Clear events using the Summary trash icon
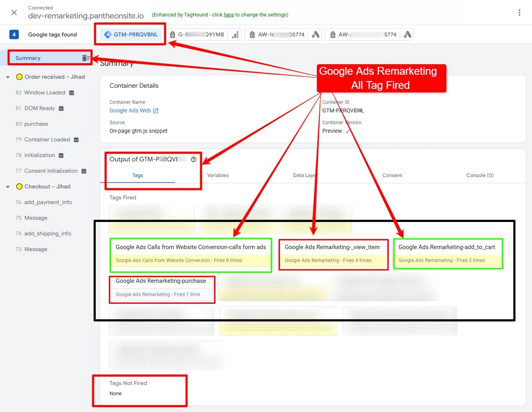The width and height of the screenshot is (532, 412). coord(86,58)
